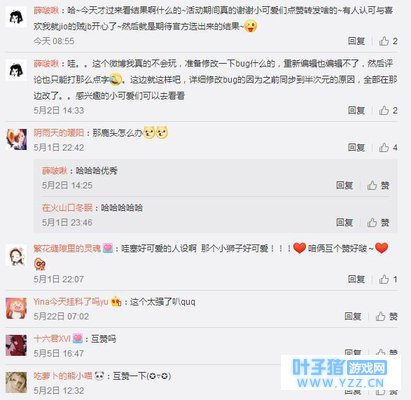Image resolution: width=411 pixels, height=400 pixels.
Task: Open avatar of commenter 阴雨天的暖阳
Action: coord(16,140)
